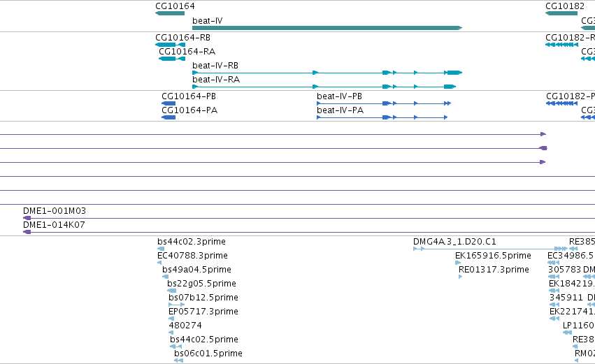Click the EP05717.3prime EST glyph

point(171,319)
